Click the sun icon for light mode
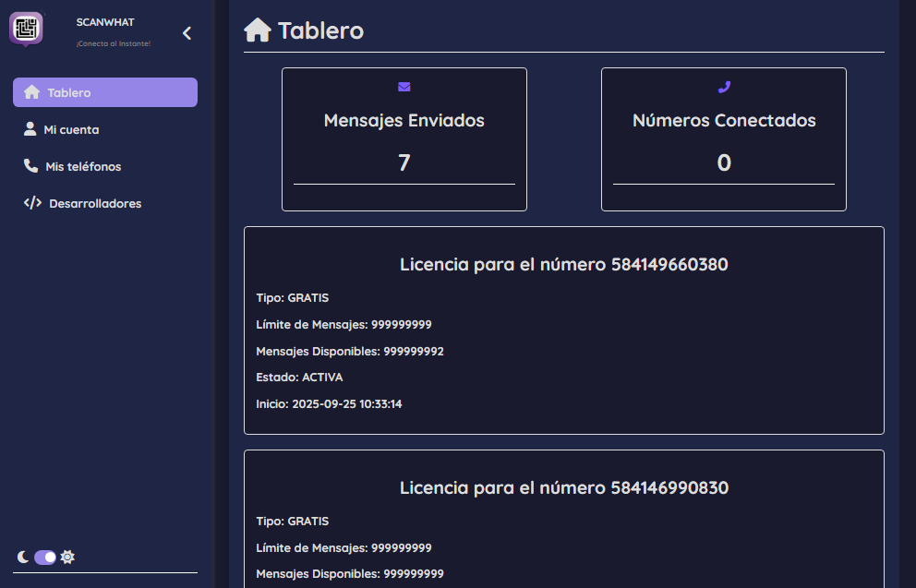 point(67,557)
